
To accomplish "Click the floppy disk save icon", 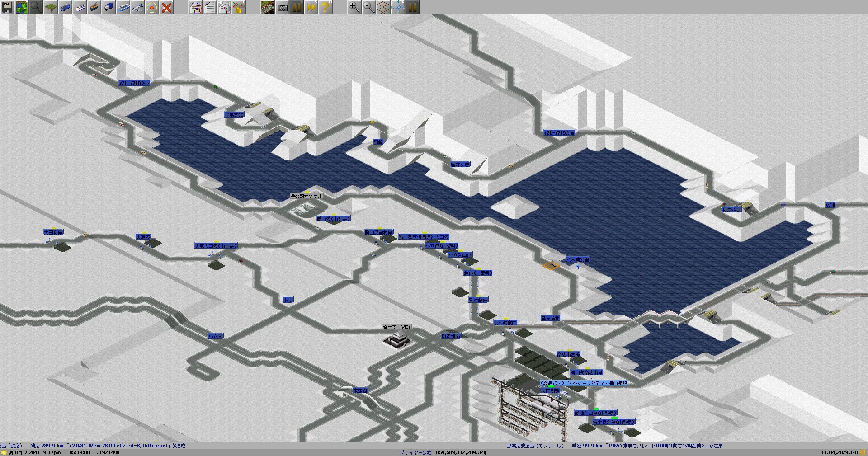I will [x=7, y=7].
